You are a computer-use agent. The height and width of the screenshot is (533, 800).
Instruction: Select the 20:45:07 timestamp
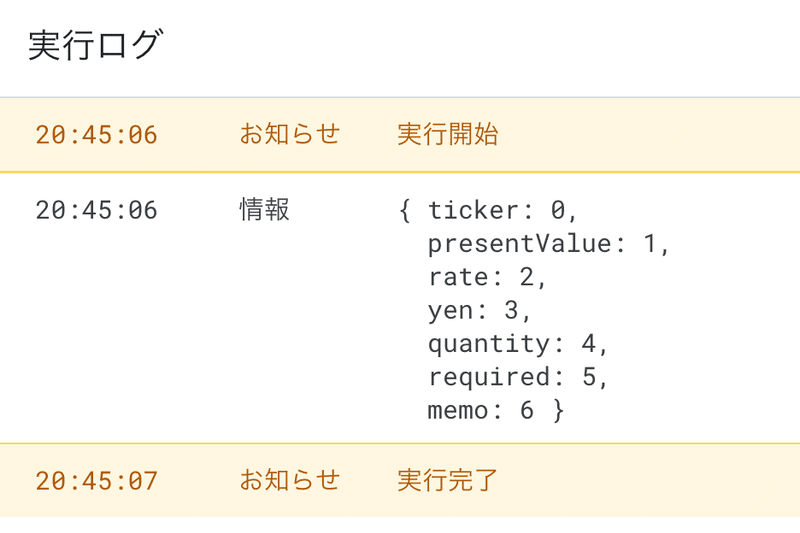pos(96,481)
